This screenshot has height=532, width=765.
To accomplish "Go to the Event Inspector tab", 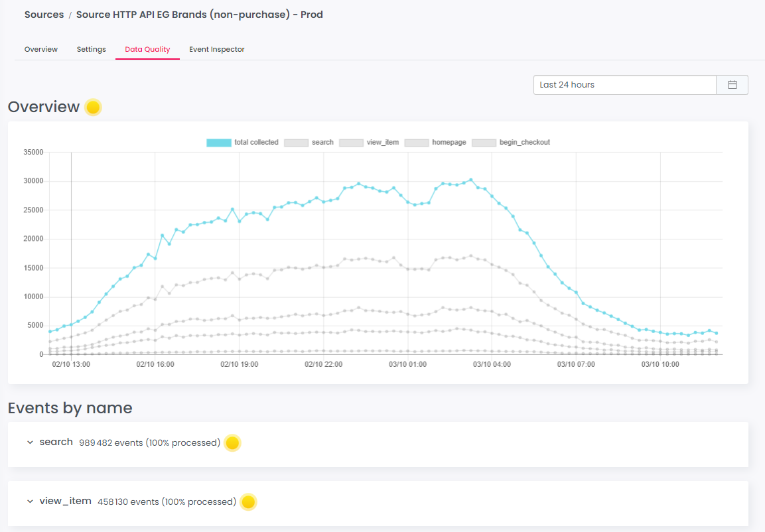I will (x=216, y=50).
